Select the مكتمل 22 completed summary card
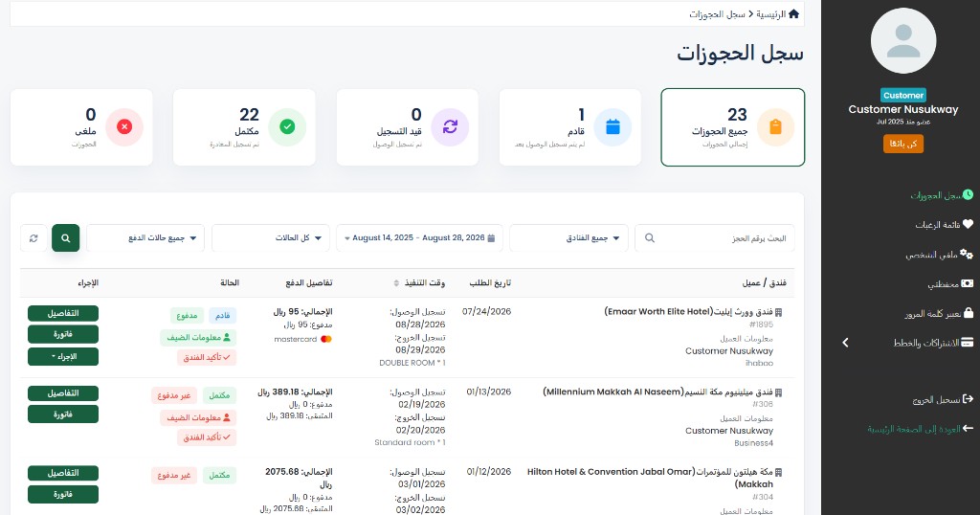Image resolution: width=980 pixels, height=515 pixels. click(x=244, y=127)
